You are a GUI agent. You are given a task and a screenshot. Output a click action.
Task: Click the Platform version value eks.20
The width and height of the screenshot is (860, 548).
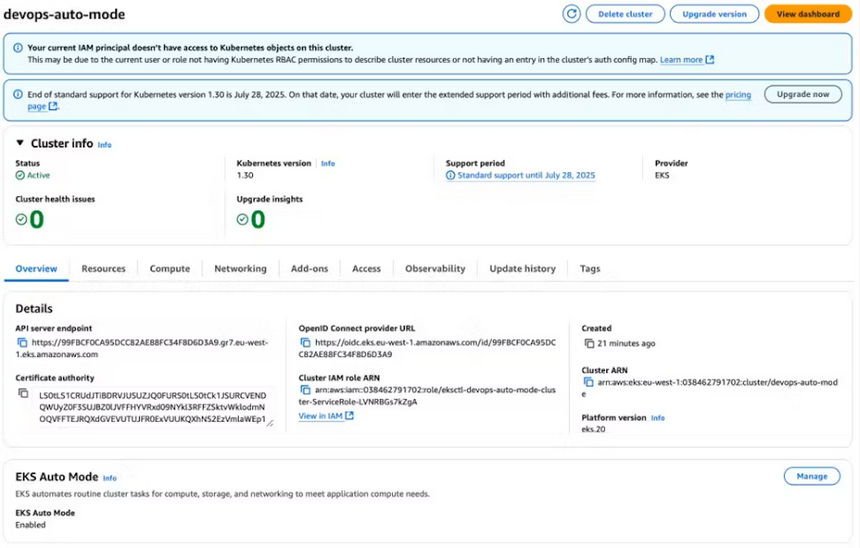tap(593, 429)
